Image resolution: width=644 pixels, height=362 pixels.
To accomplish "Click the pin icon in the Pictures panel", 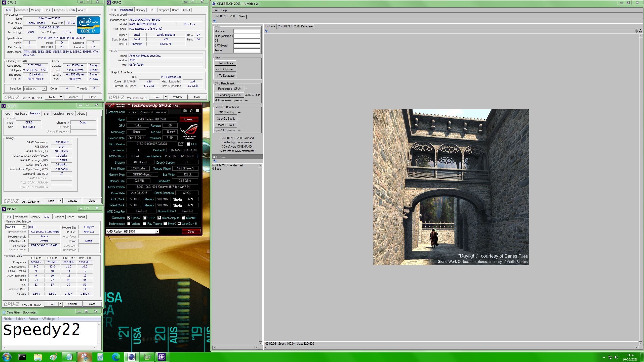I will 266,31.
